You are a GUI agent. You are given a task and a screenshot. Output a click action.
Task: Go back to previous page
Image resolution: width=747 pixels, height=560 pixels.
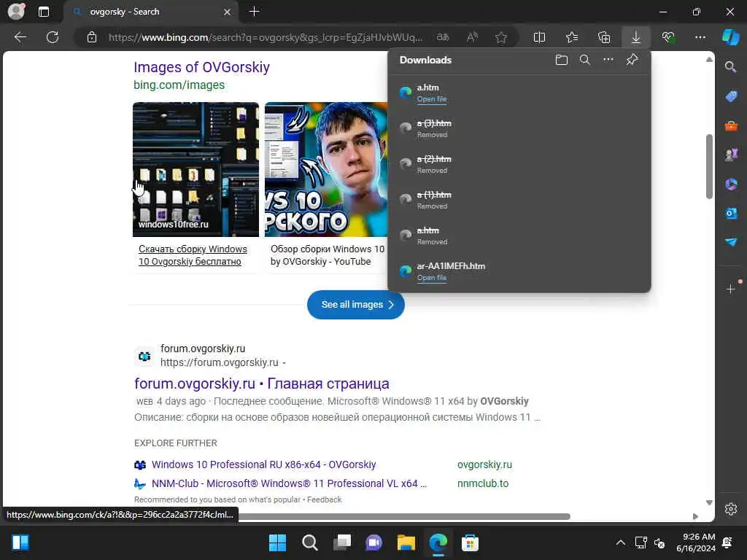(20, 37)
